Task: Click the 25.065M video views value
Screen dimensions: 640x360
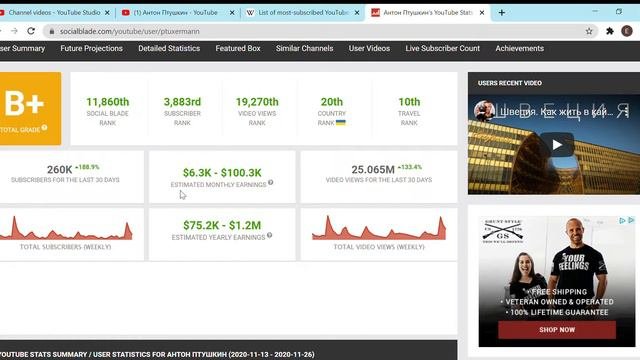Action: pos(373,169)
